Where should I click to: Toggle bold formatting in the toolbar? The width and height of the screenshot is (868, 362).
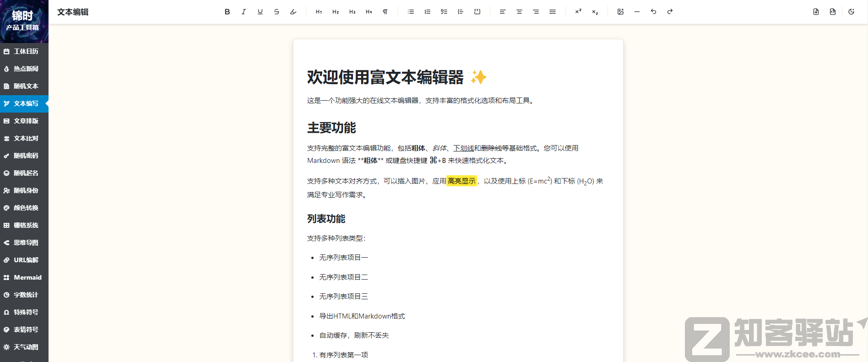click(x=227, y=12)
